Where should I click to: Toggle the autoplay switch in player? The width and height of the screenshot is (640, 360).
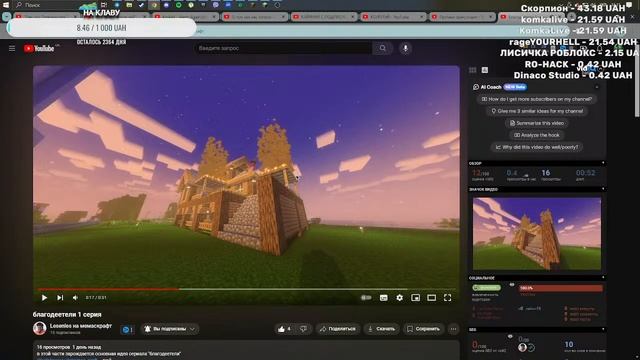pos(366,298)
